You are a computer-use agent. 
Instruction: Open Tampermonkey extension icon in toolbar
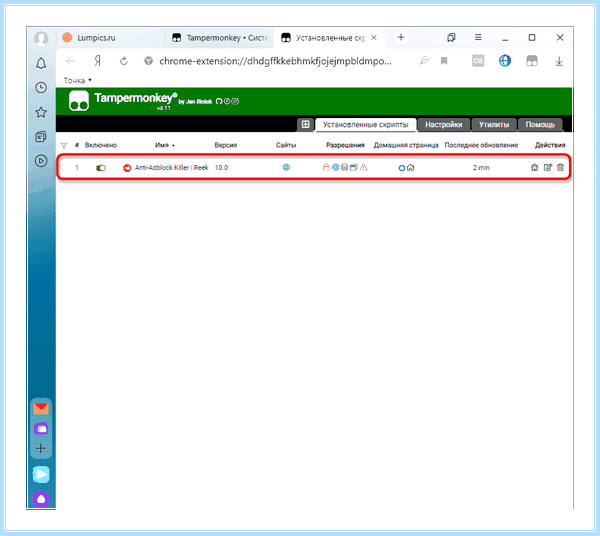pyautogui.click(x=532, y=61)
